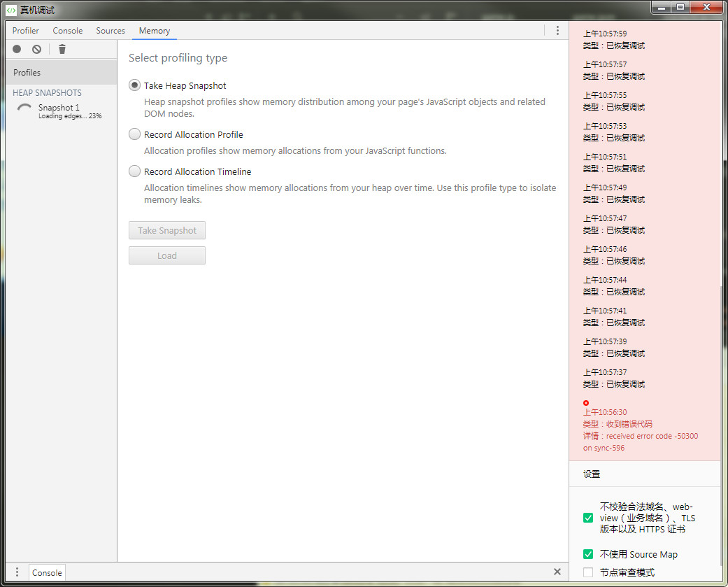
Task: Select Take Heap Snapshot radio button
Action: (135, 85)
